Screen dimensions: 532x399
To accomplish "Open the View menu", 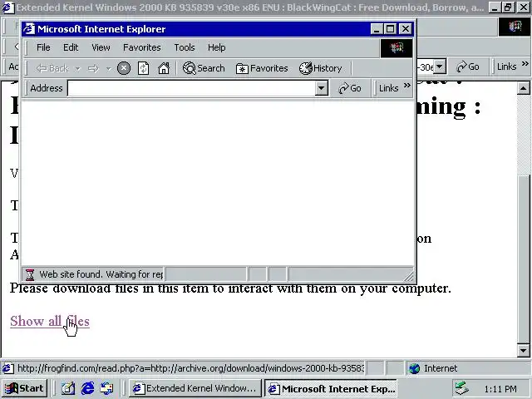I will (x=101, y=47).
